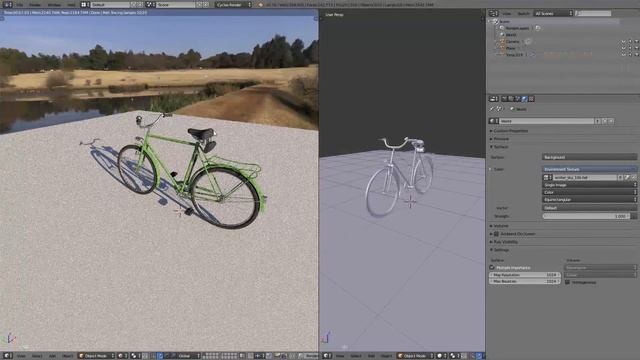The height and width of the screenshot is (360, 640).
Task: Click the X icon to unlink World datablock
Action: pyautogui.click(x=611, y=121)
